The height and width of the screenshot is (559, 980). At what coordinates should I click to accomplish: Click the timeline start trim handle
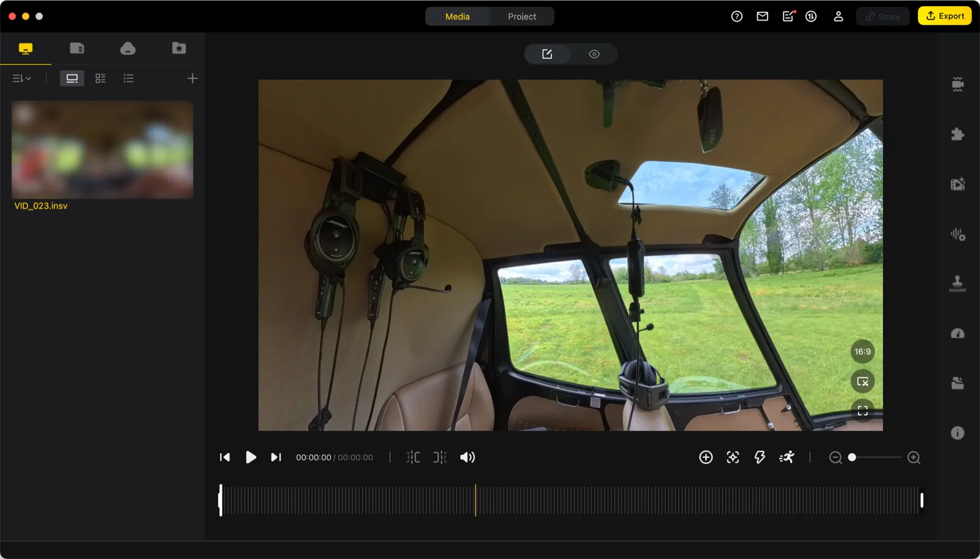point(221,500)
